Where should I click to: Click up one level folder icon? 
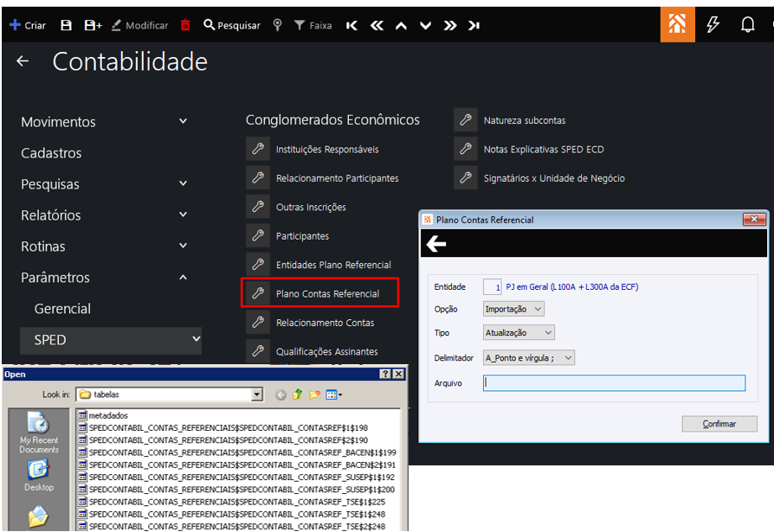click(298, 394)
